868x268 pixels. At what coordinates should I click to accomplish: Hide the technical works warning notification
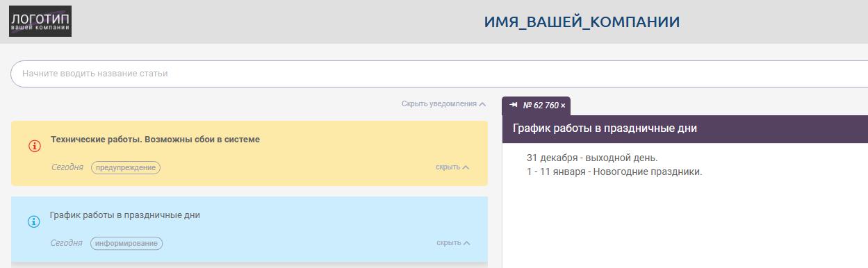[x=452, y=167]
